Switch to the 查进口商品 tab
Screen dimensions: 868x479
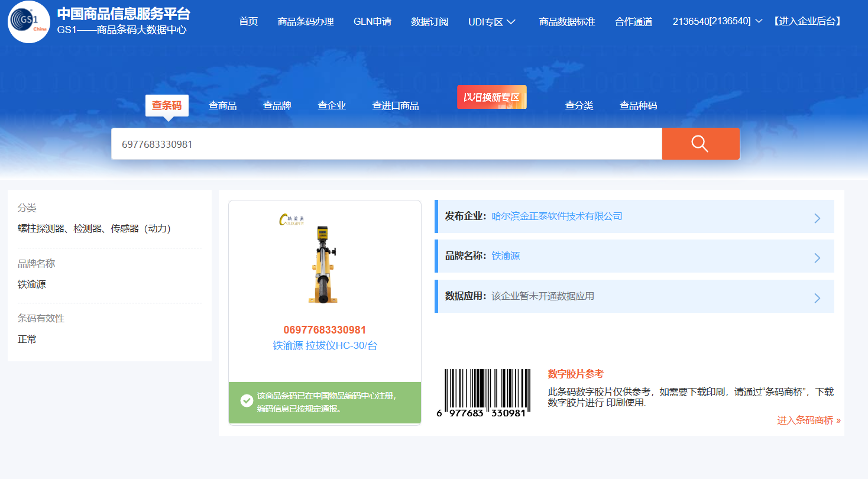(396, 106)
